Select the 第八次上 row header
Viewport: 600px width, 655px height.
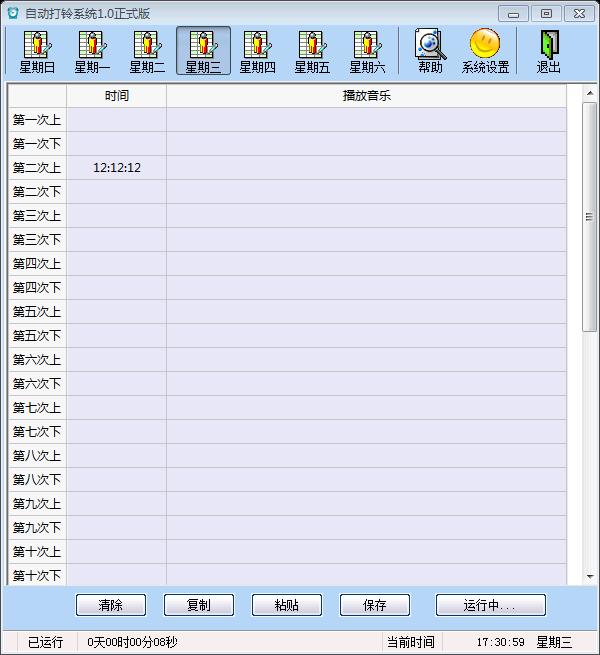click(37, 456)
